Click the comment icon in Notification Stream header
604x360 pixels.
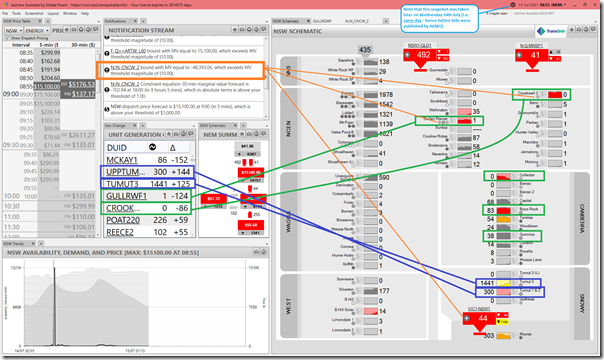point(263,30)
